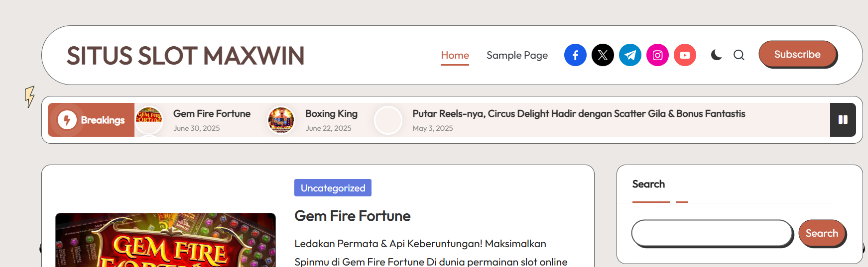Open the Facebook social icon
The width and height of the screenshot is (868, 267).
[575, 55]
